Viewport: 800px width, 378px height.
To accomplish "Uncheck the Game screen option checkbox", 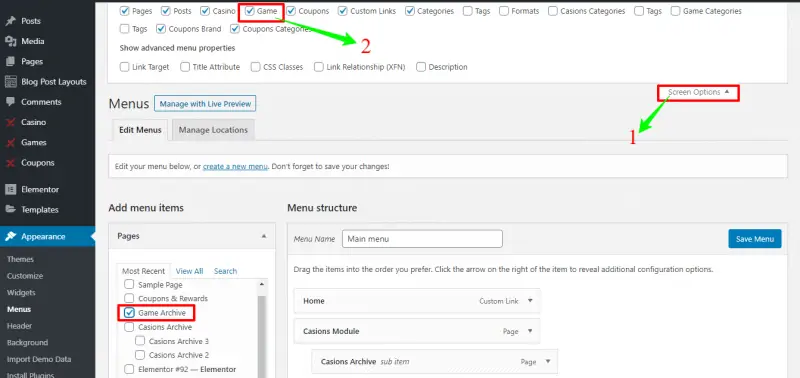I will pos(249,11).
